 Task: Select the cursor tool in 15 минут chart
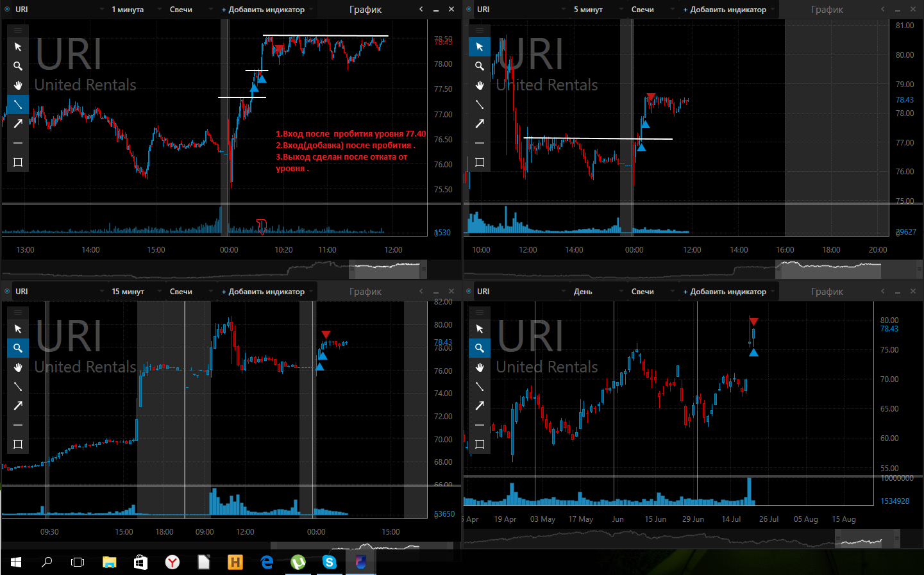[18, 329]
